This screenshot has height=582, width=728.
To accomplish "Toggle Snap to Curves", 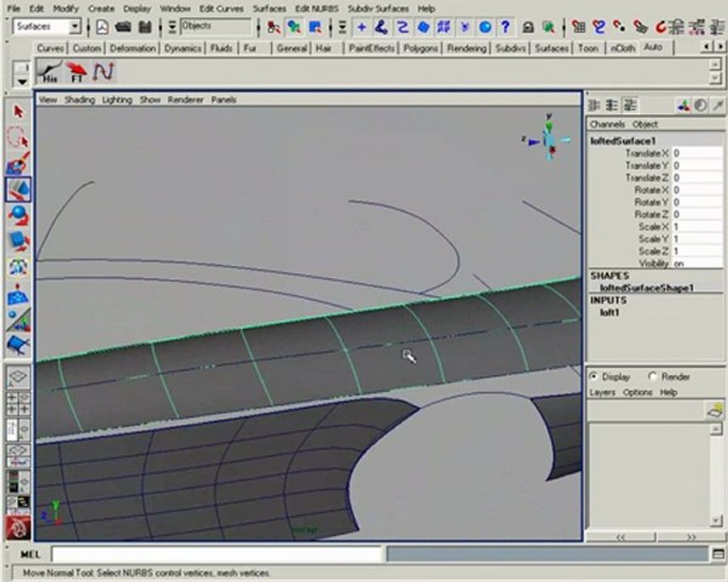I will point(599,27).
